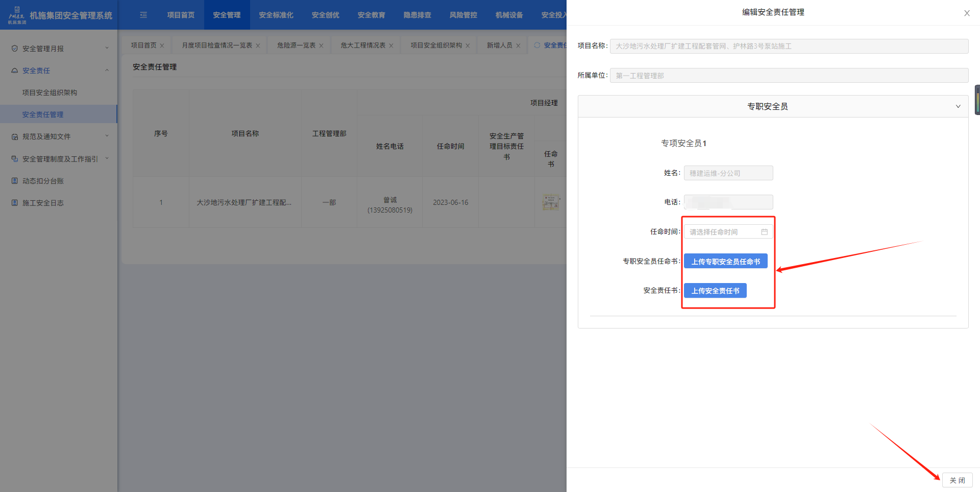The width and height of the screenshot is (980, 492).
Task: Click the 施工安全日志 sidebar icon
Action: (14, 203)
